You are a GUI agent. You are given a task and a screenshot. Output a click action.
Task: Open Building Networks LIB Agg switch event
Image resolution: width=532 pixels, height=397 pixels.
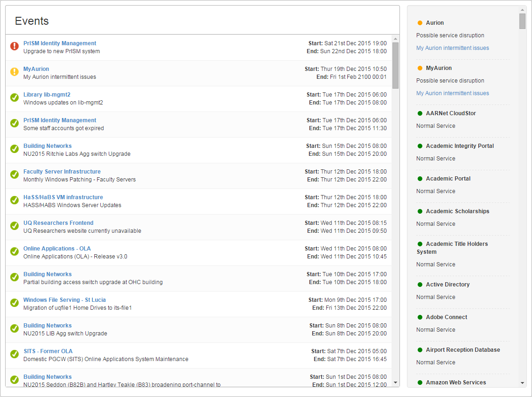[x=48, y=326]
